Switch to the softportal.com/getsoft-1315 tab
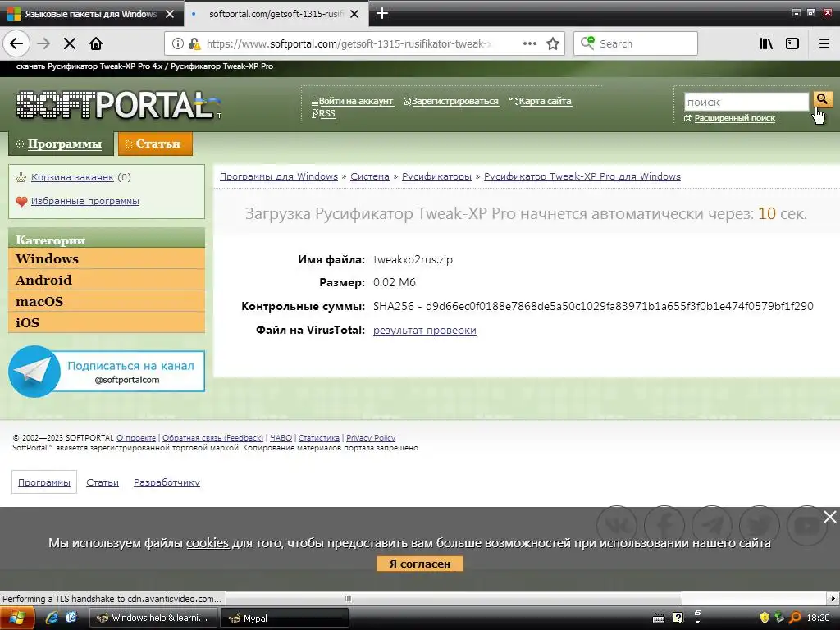 [276, 14]
